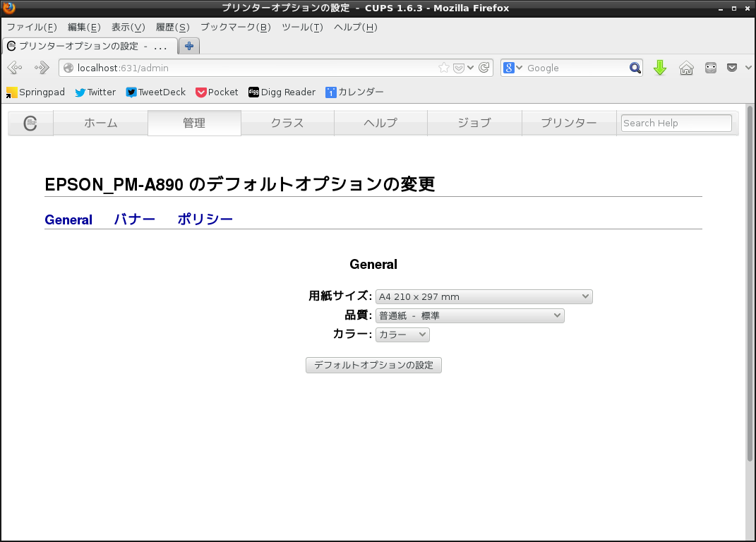
Task: Go forward with the browser forward arrow
Action: (42, 68)
